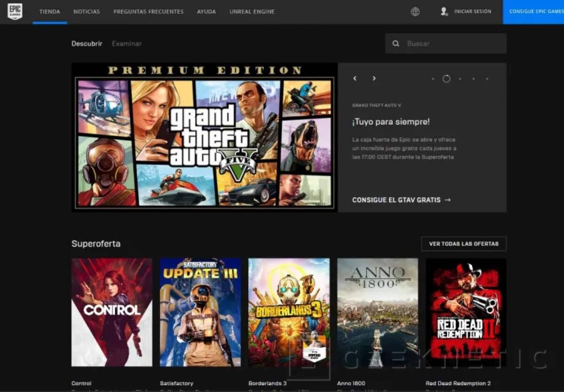
Task: Click the Consigue Epic Games button
Action: tap(533, 12)
